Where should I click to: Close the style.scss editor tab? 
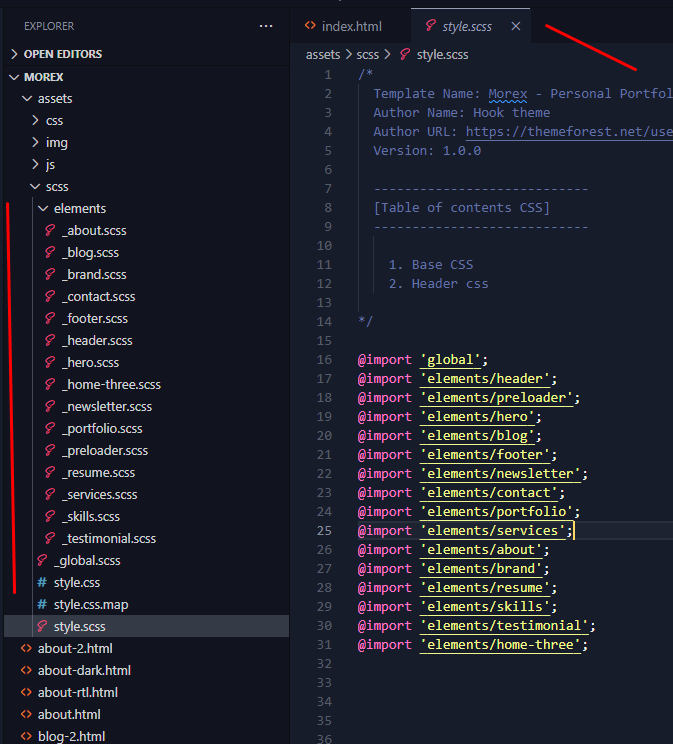(515, 26)
